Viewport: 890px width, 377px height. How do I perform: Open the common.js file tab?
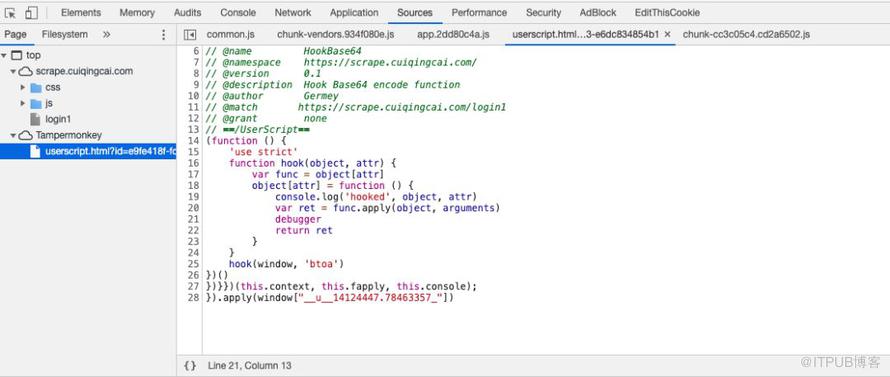click(229, 35)
